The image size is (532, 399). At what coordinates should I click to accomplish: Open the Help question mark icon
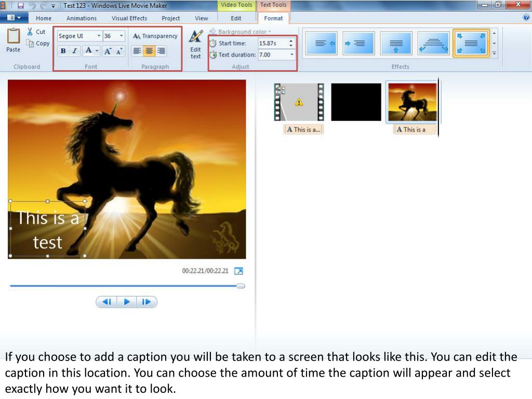point(526,17)
